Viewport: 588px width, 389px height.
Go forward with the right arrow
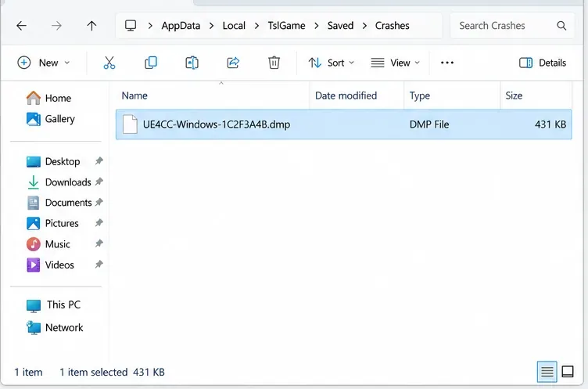[56, 26]
